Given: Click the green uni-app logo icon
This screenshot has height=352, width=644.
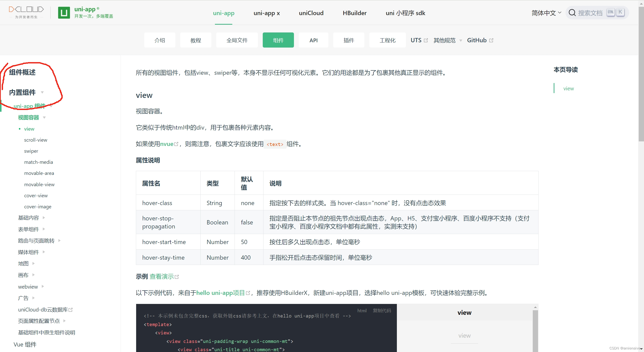Looking at the screenshot, I should (x=64, y=13).
